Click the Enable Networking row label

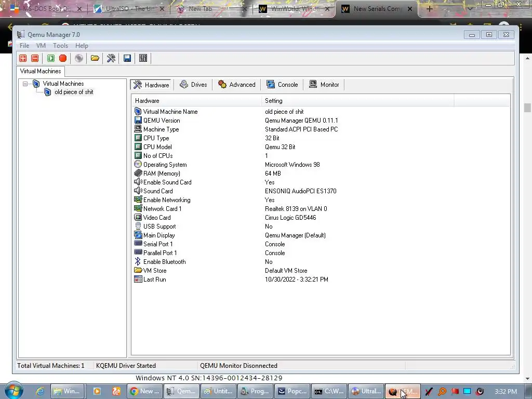(x=167, y=200)
